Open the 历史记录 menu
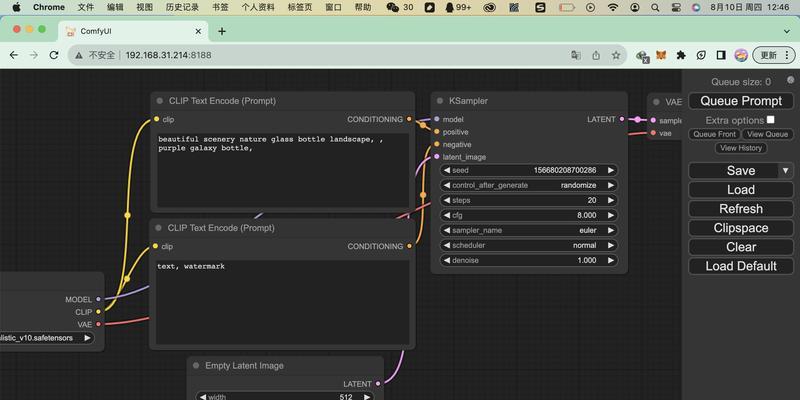The image size is (800, 400). [x=183, y=7]
